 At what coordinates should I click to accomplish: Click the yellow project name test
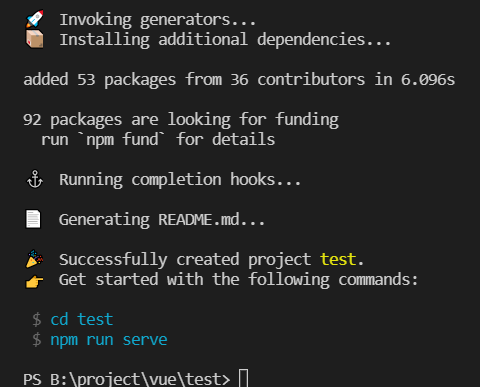tap(338, 259)
